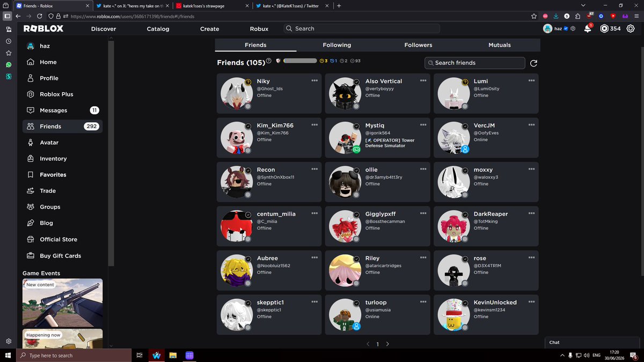Toggle the browser sidebar panel button
The width and height of the screenshot is (644, 362).
[x=8, y=16]
